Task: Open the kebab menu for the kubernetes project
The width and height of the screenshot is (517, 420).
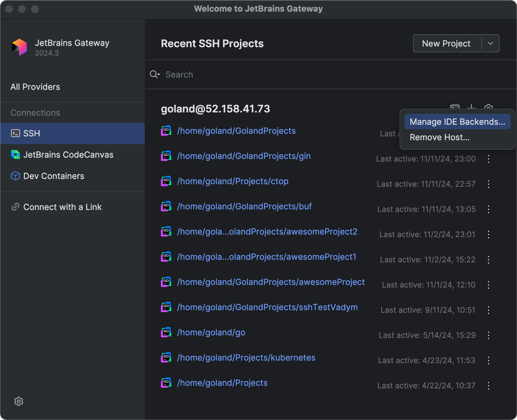Action: (489, 360)
